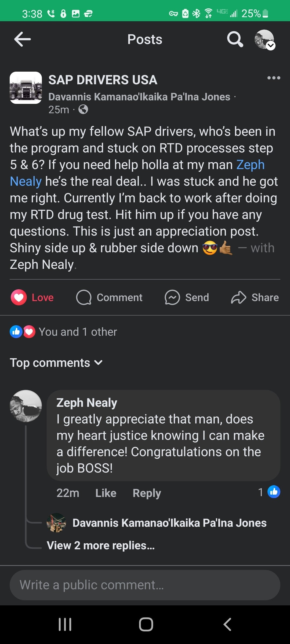View reactions: You and 1 other
This screenshot has width=290, height=644.
[x=63, y=332]
